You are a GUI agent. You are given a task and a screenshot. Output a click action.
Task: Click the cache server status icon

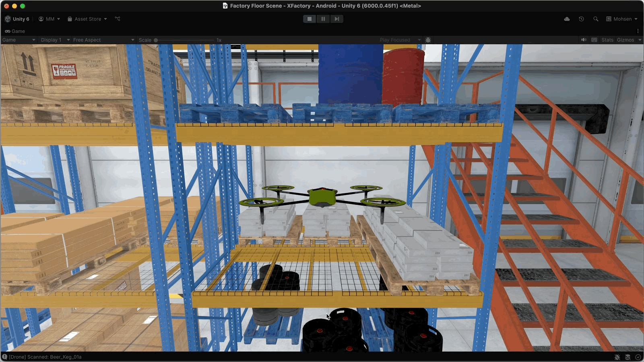pyautogui.click(x=627, y=357)
